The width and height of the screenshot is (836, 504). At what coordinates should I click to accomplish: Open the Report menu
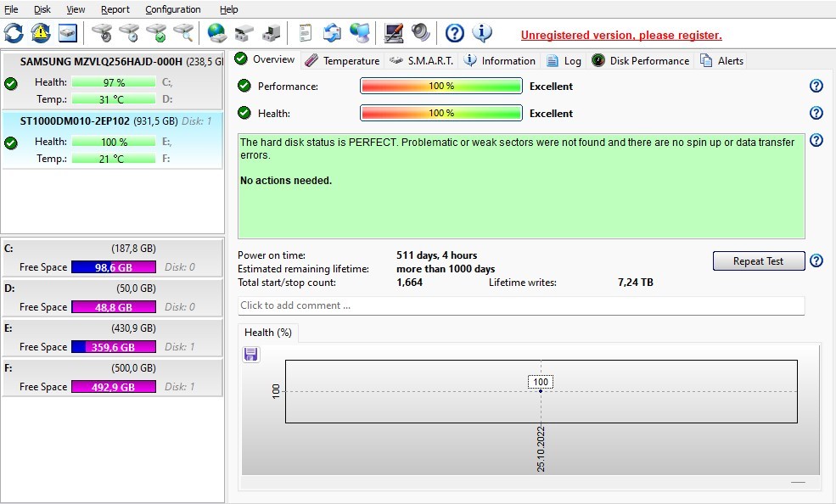[x=115, y=9]
